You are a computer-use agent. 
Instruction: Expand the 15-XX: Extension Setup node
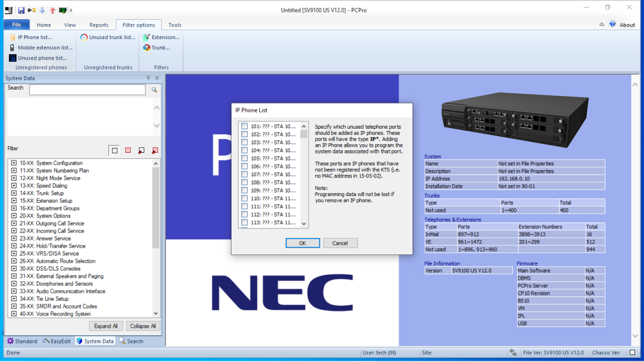[x=14, y=201]
